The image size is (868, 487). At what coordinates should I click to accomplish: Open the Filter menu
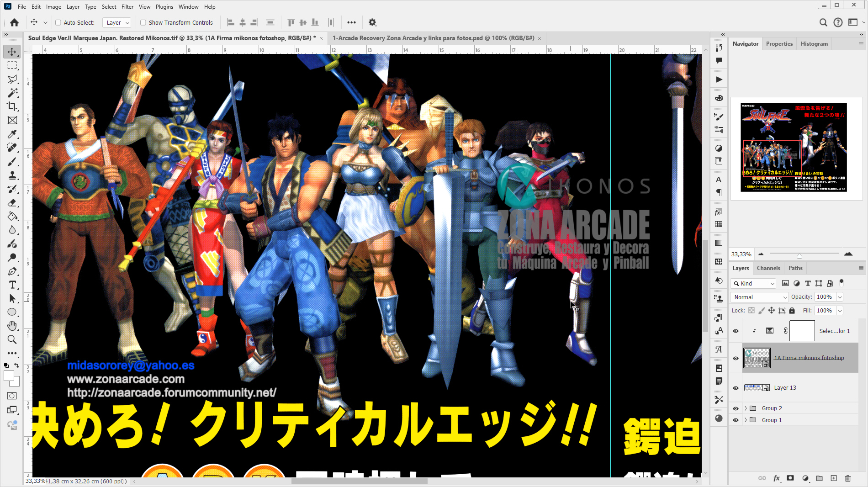click(127, 7)
